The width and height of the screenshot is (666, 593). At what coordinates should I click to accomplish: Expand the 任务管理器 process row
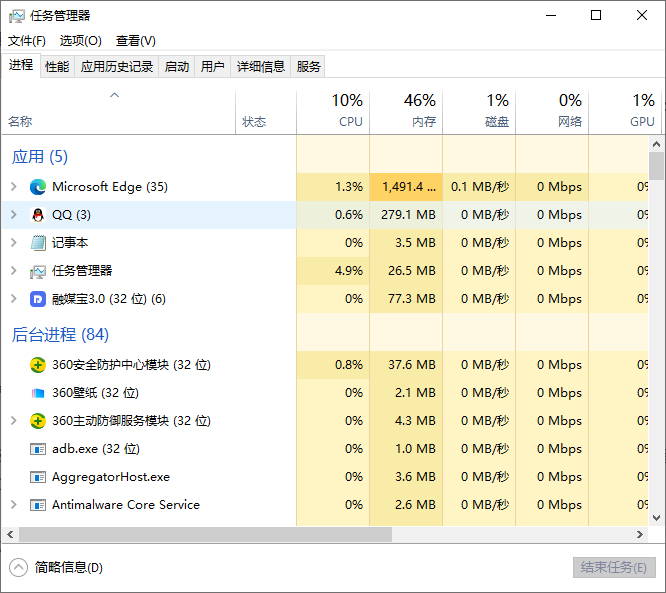14,271
